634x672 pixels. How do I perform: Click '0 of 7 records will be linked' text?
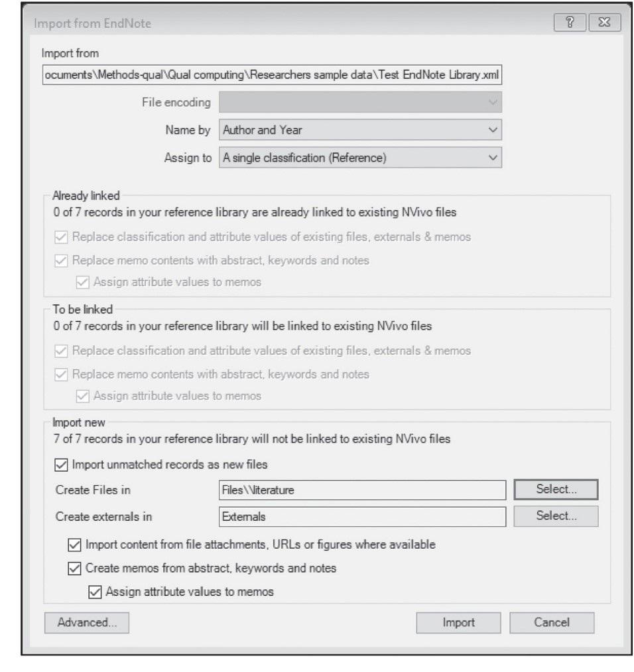coord(242,326)
